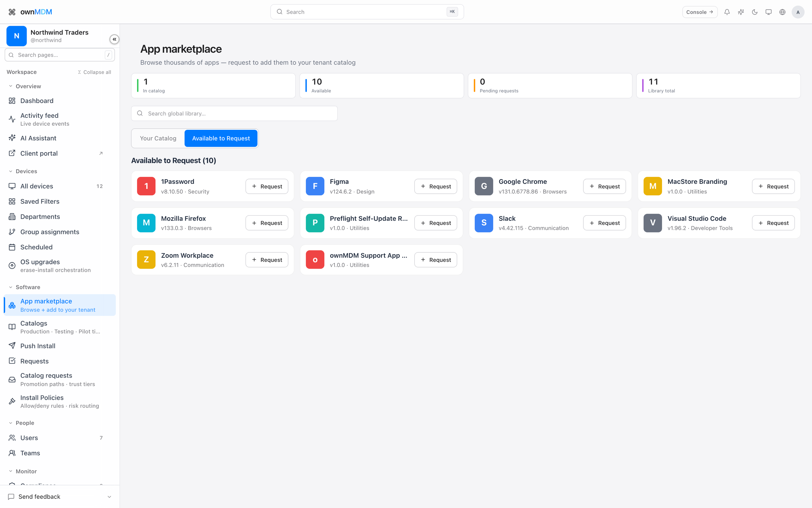
Task: Go to All devices
Action: tap(60, 186)
